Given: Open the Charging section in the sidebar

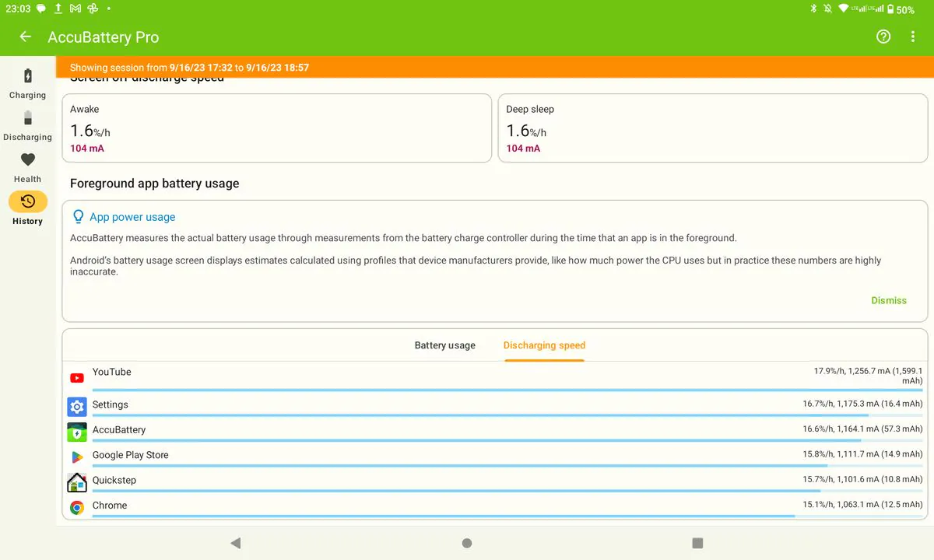Looking at the screenshot, I should click(28, 84).
